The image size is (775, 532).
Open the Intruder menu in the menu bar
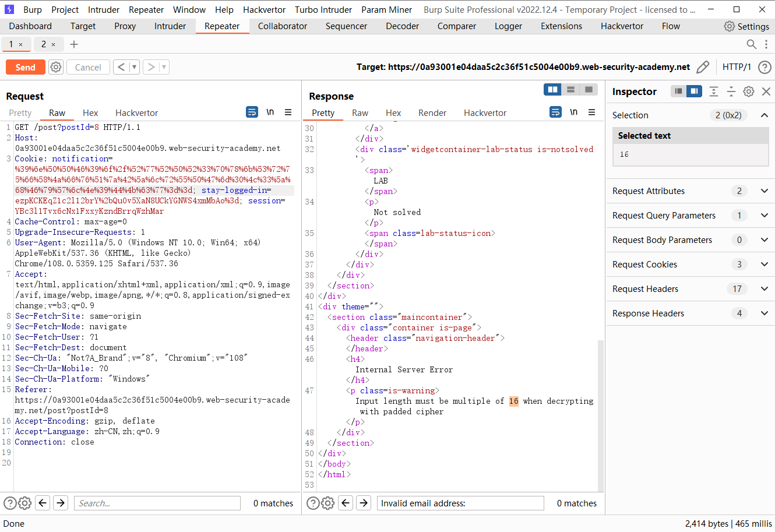coord(104,9)
